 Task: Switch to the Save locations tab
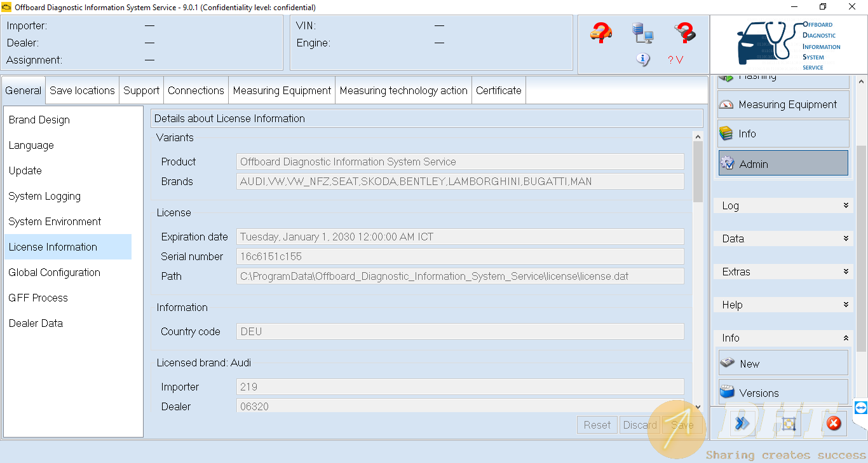[x=82, y=90]
